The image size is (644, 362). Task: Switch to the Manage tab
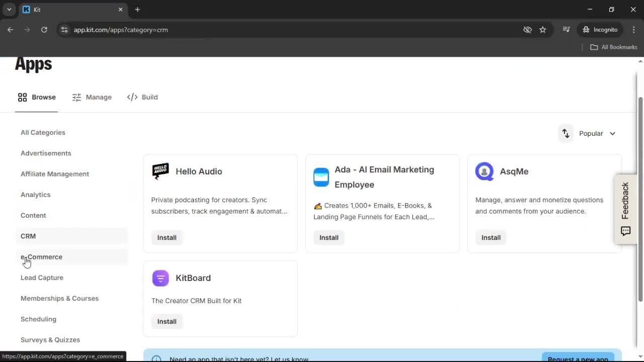click(92, 97)
